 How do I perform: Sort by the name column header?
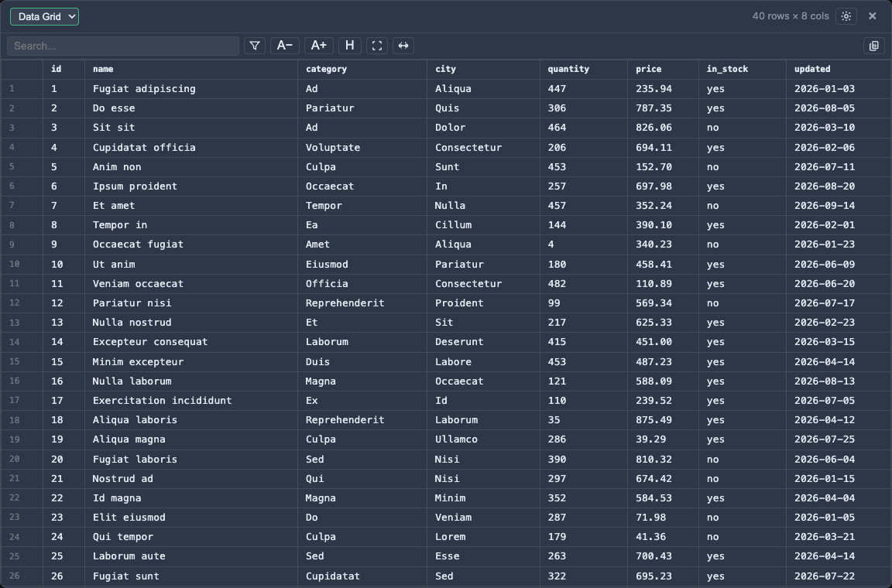pyautogui.click(x=191, y=69)
